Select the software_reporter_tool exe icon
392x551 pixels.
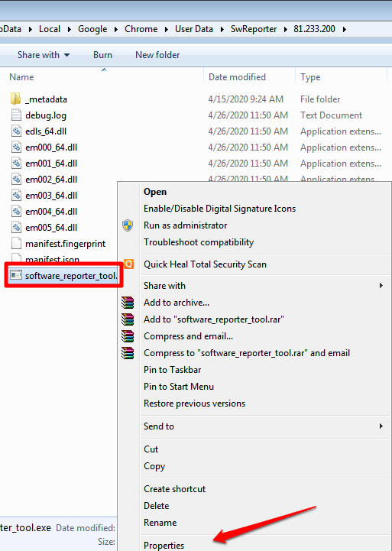click(x=16, y=275)
